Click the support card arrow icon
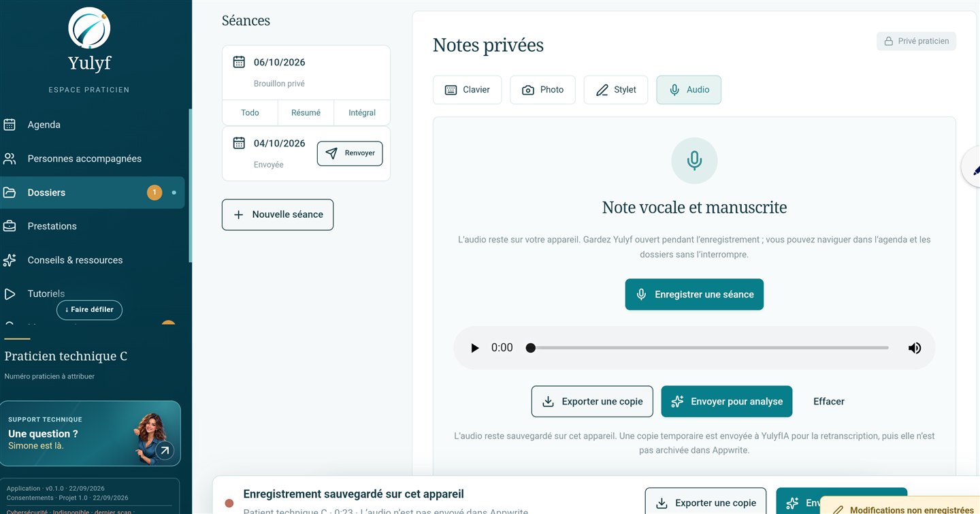Screen dimensions: 980x514 (164, 450)
